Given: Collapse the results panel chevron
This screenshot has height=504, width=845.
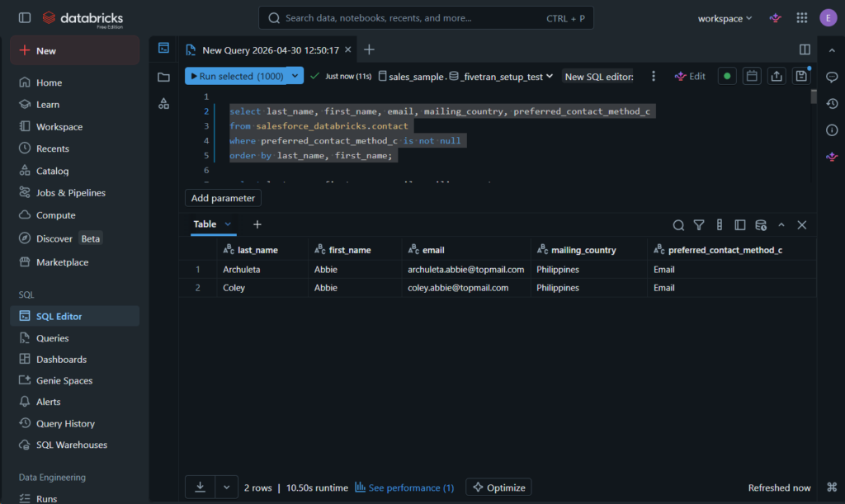Looking at the screenshot, I should (x=781, y=225).
